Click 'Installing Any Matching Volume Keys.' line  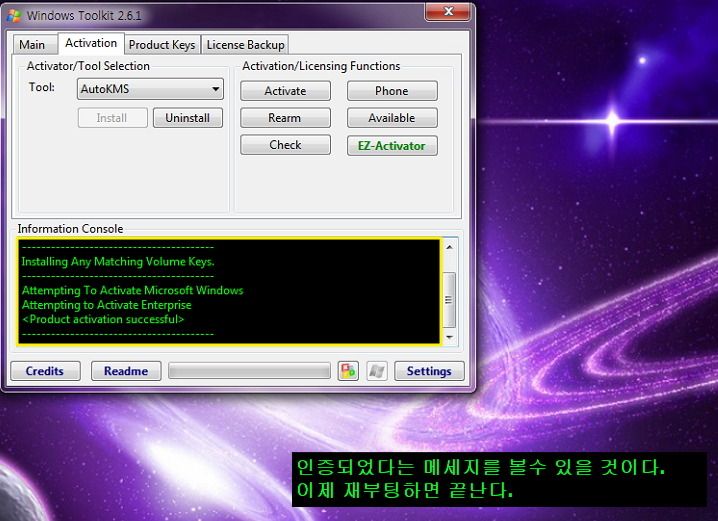point(118,261)
